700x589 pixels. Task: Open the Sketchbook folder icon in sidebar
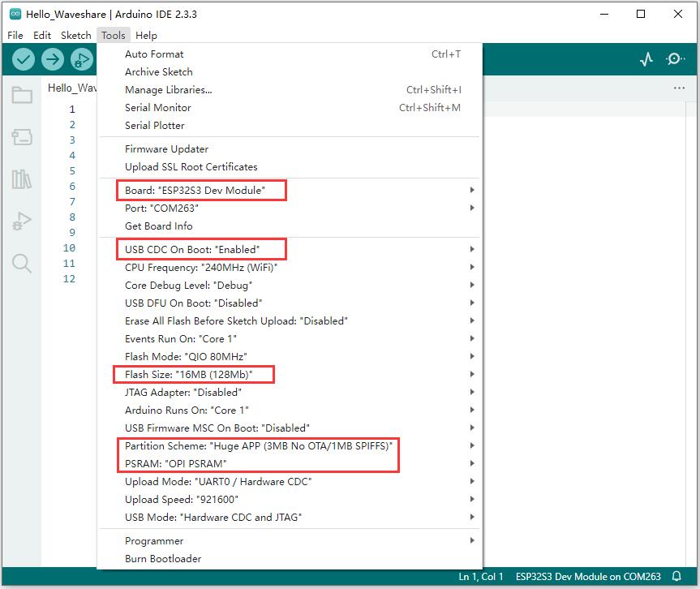pyautogui.click(x=22, y=96)
